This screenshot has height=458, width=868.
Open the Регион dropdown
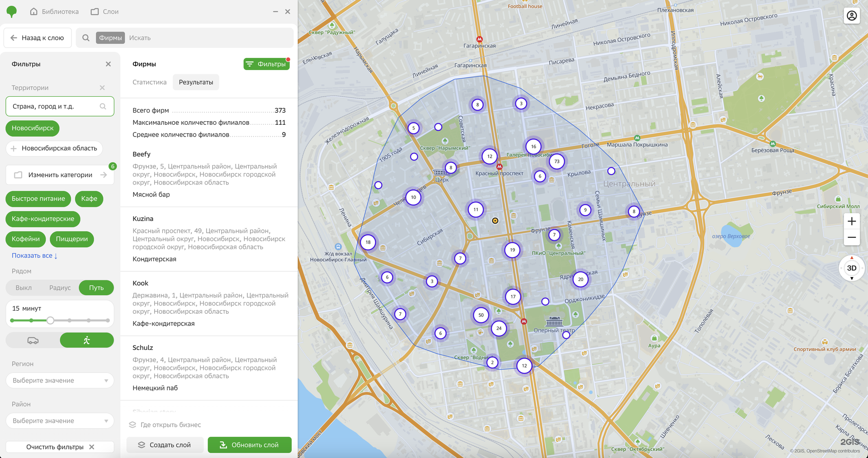click(60, 381)
